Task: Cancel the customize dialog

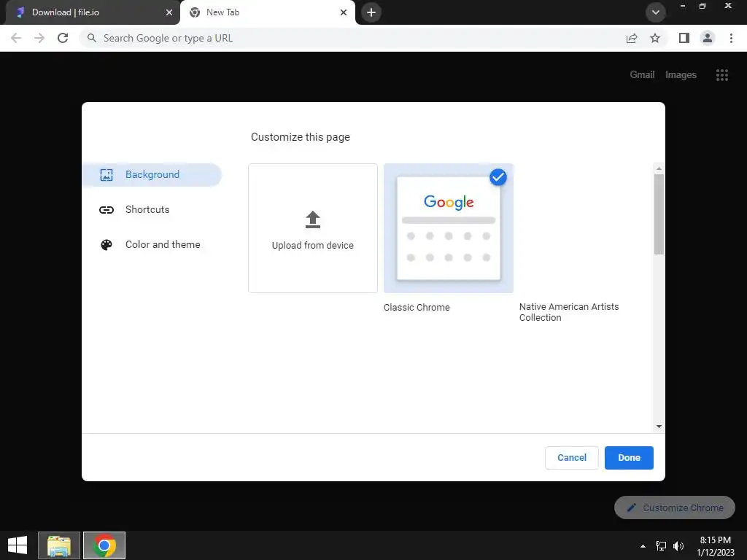Action: coord(572,458)
